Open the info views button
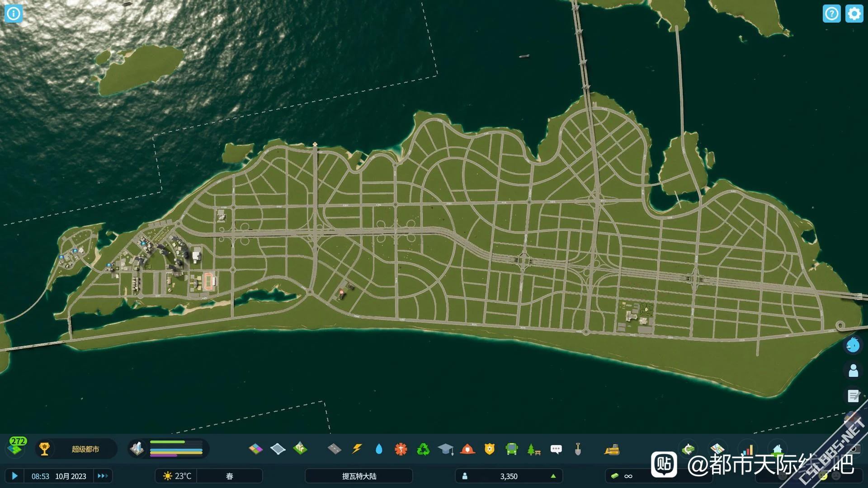Screen dimensions: 868x488 click(14, 14)
